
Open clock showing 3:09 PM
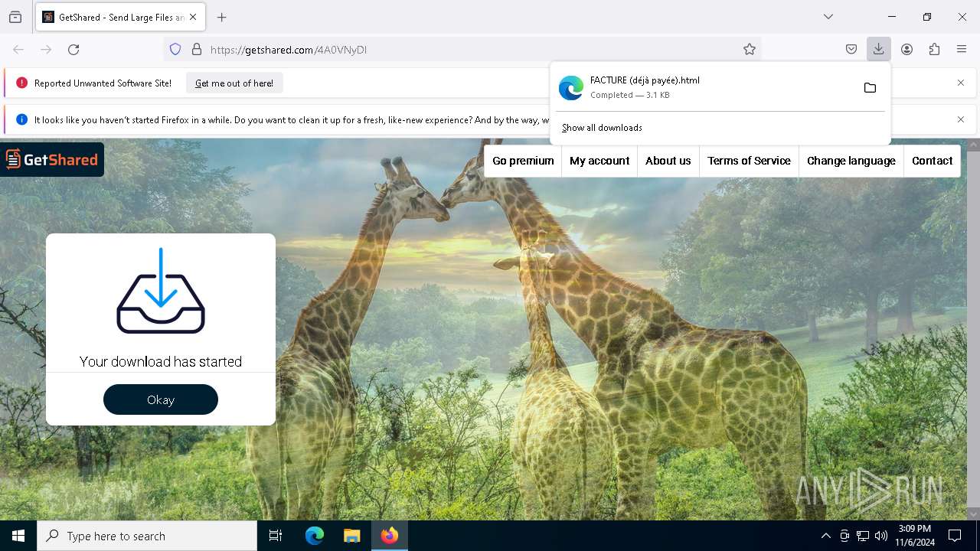point(915,536)
